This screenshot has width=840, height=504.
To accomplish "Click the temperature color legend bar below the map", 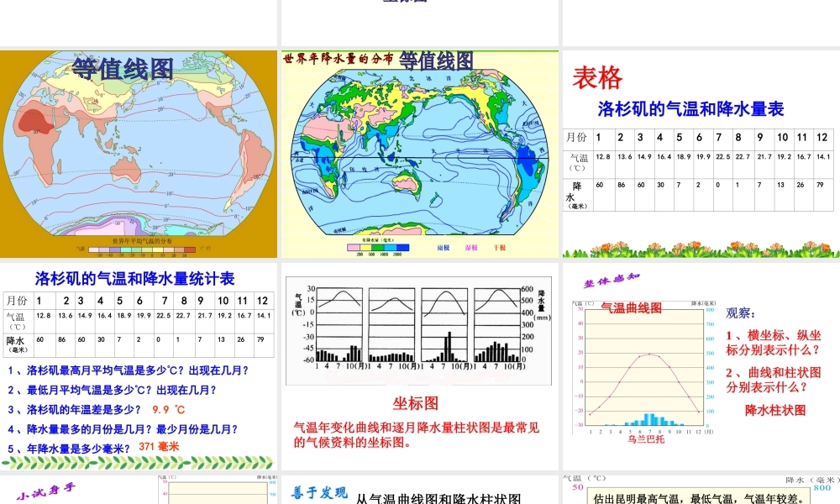I will pyautogui.click(x=142, y=249).
